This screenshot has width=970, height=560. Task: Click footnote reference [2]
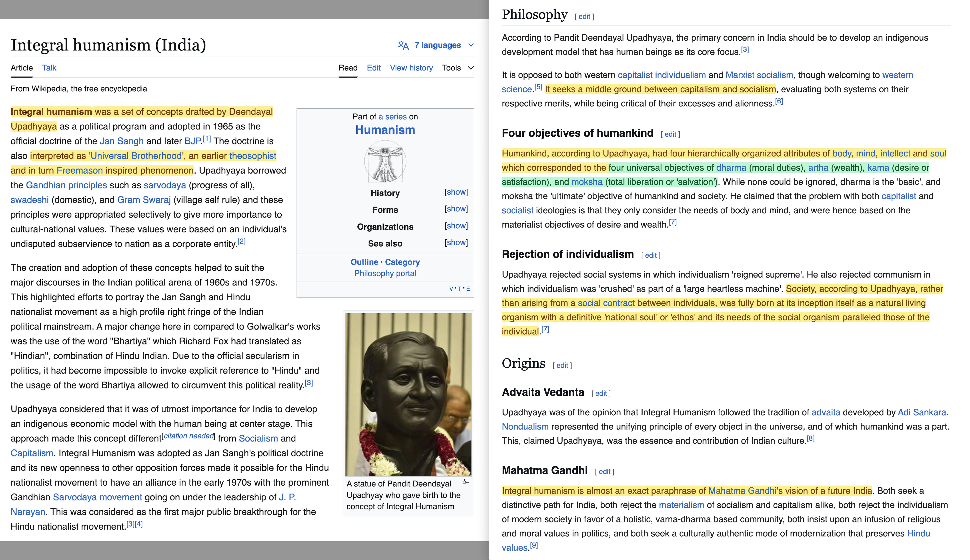point(242,242)
